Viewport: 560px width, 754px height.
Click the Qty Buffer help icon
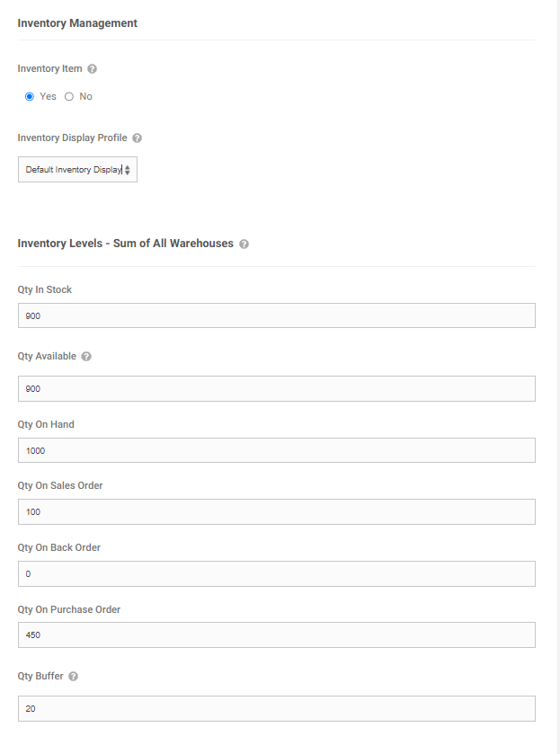coord(73,677)
